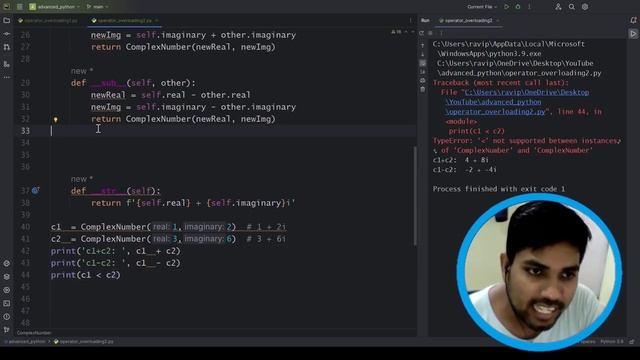Clear all Run console output trash icon

click(x=423, y=89)
